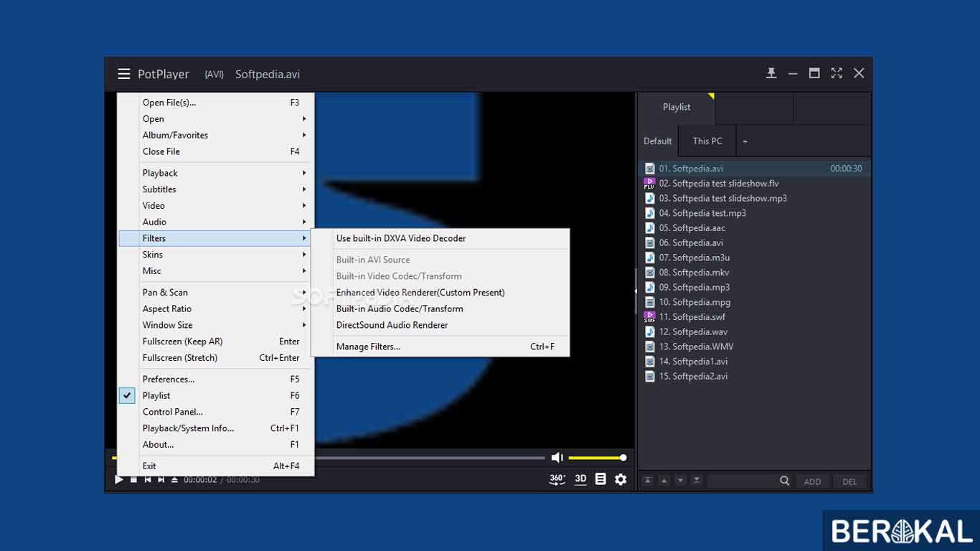Toggle fullscreen with the expand icon
Viewport: 980px width, 551px height.
pos(836,72)
